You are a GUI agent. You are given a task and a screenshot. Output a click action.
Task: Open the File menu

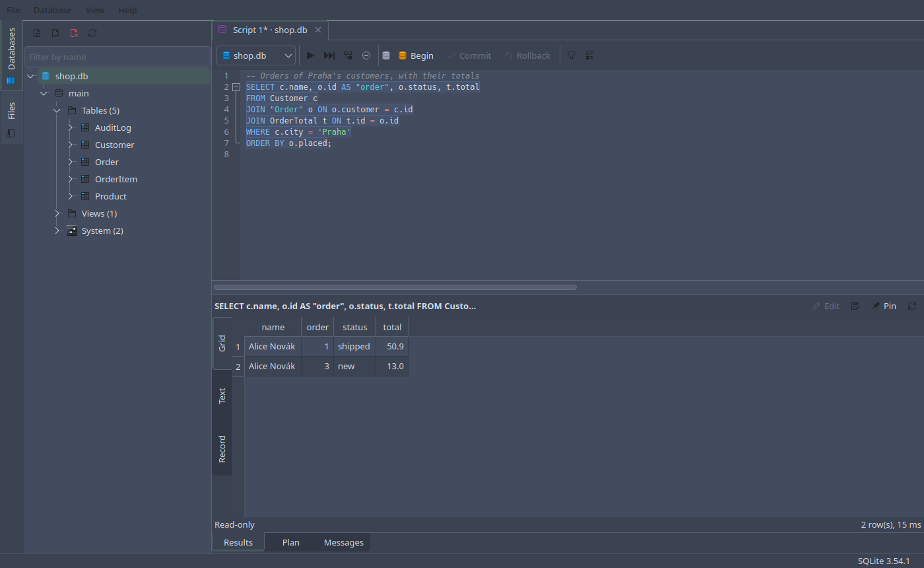coord(13,10)
